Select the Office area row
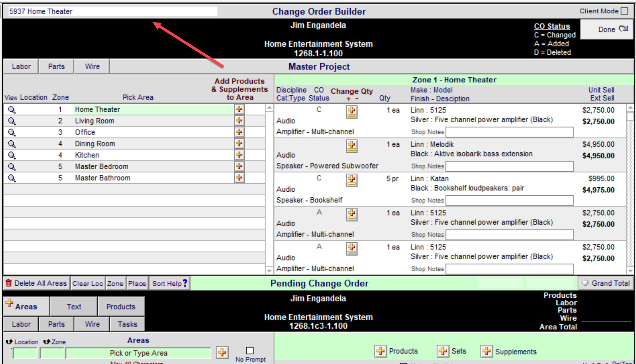Screen dimensions: 636x364 point(154,132)
